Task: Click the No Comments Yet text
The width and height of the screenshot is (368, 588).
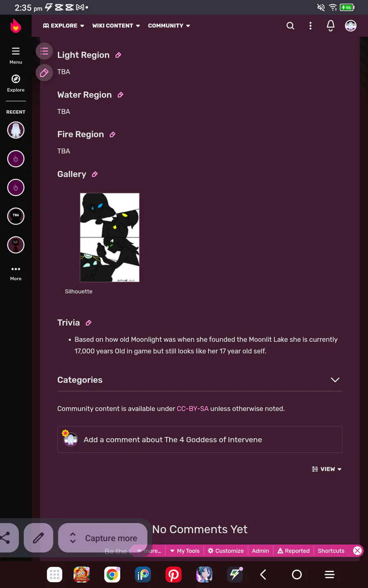Action: click(x=200, y=529)
